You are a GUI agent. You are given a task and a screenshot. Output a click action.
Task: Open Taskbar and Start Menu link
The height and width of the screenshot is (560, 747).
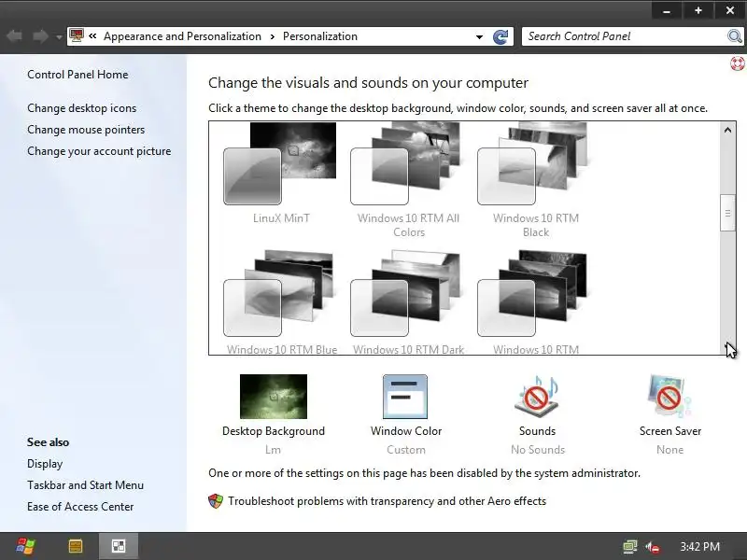click(x=85, y=484)
